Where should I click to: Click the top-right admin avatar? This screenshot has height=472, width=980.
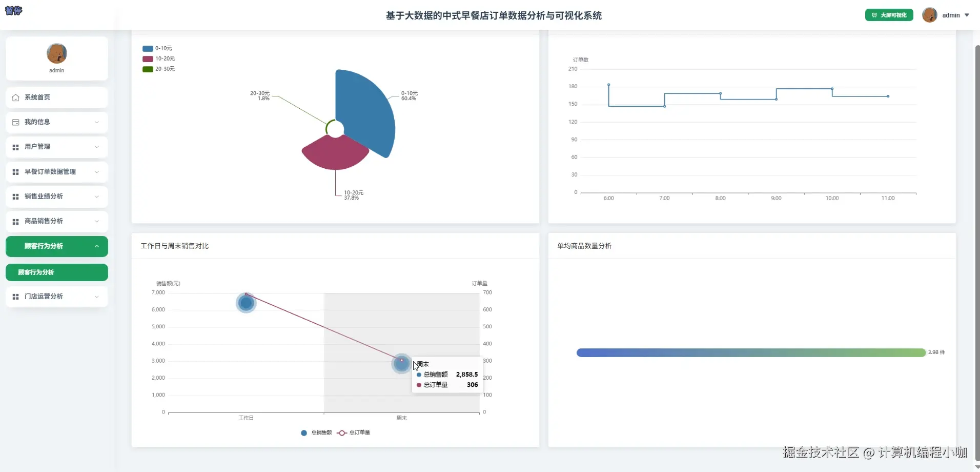point(930,15)
